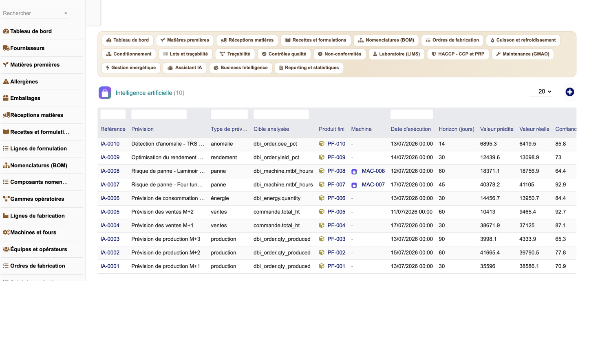Click the Type de prévision filter input field
589x364 pixels.
pyautogui.click(x=229, y=114)
